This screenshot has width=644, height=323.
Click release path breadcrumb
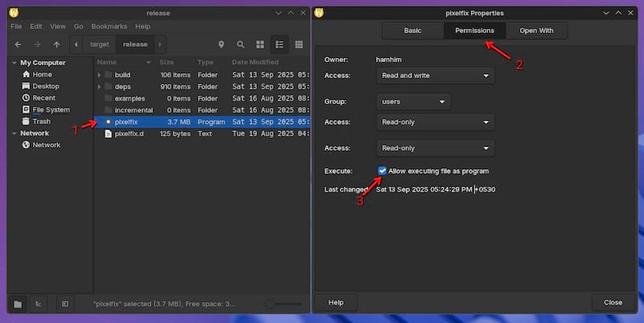click(x=135, y=44)
